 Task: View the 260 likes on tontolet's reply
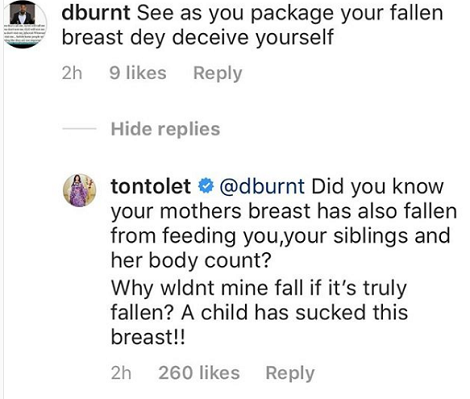point(199,373)
